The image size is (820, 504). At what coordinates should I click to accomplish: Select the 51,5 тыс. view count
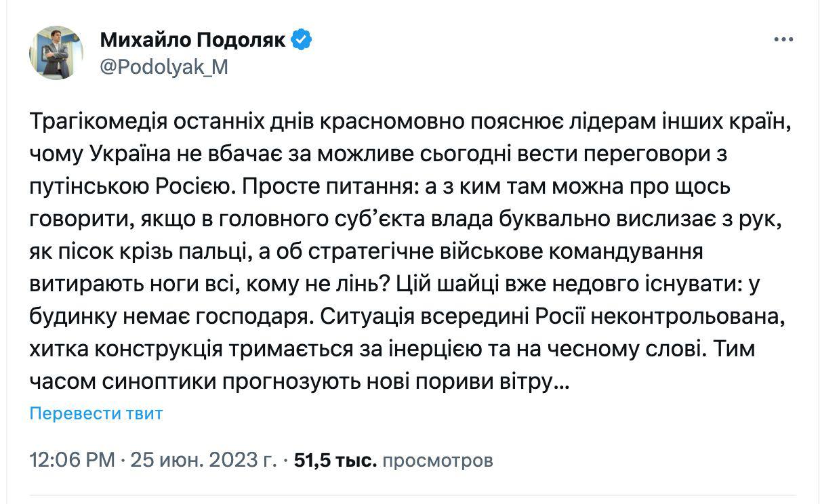tap(335, 461)
